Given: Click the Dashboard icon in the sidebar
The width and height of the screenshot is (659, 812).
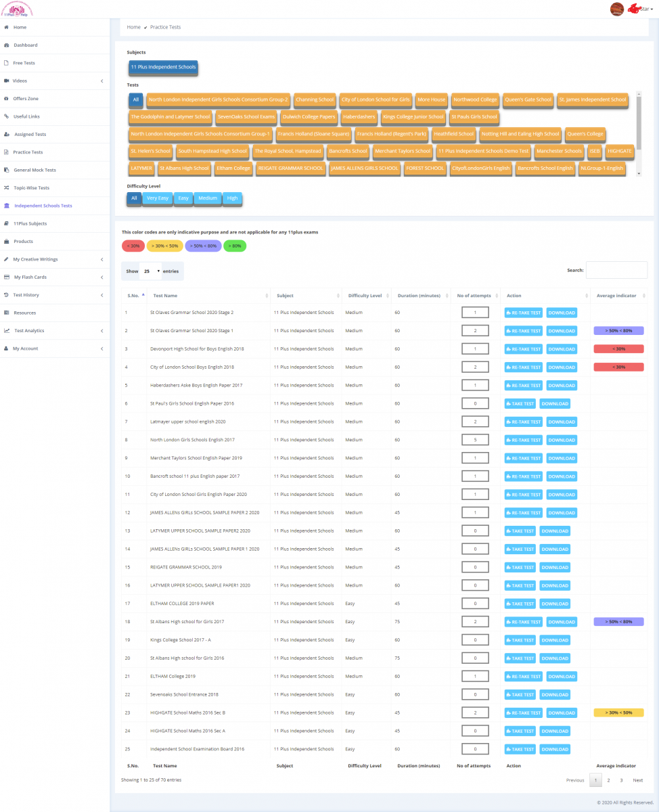Looking at the screenshot, I should (7, 45).
